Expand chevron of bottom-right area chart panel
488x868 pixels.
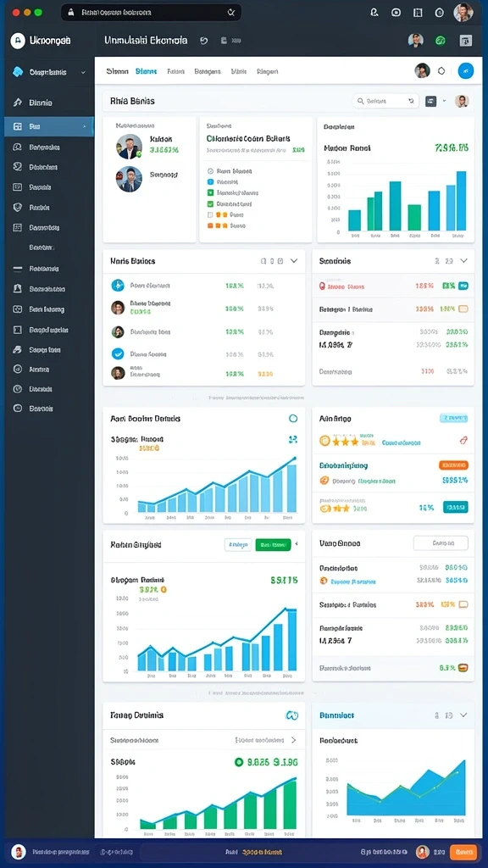point(463,715)
